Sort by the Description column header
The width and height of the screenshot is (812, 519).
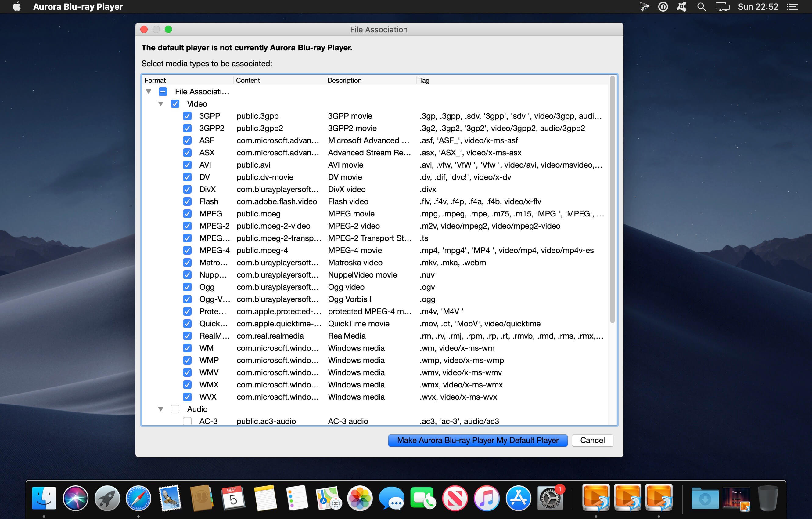[370, 80]
